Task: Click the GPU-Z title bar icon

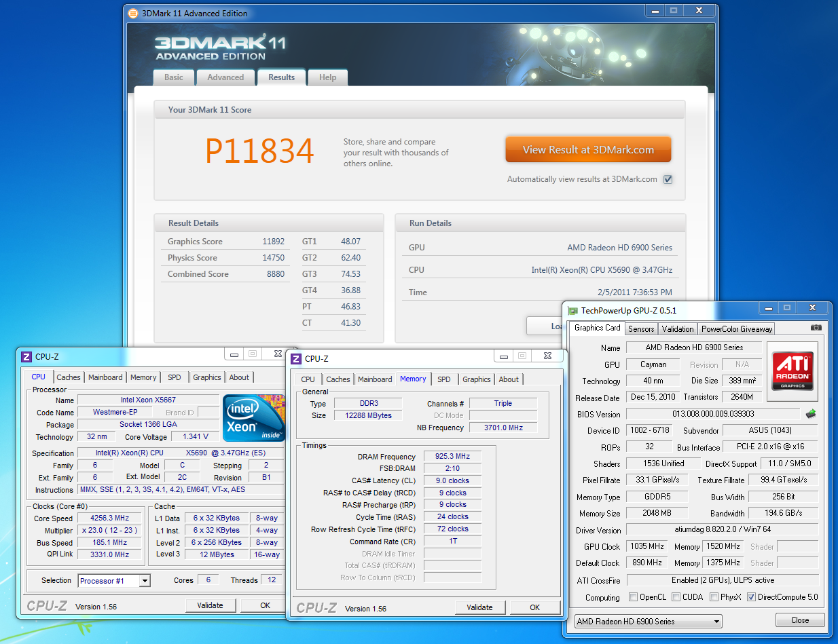Action: click(572, 310)
